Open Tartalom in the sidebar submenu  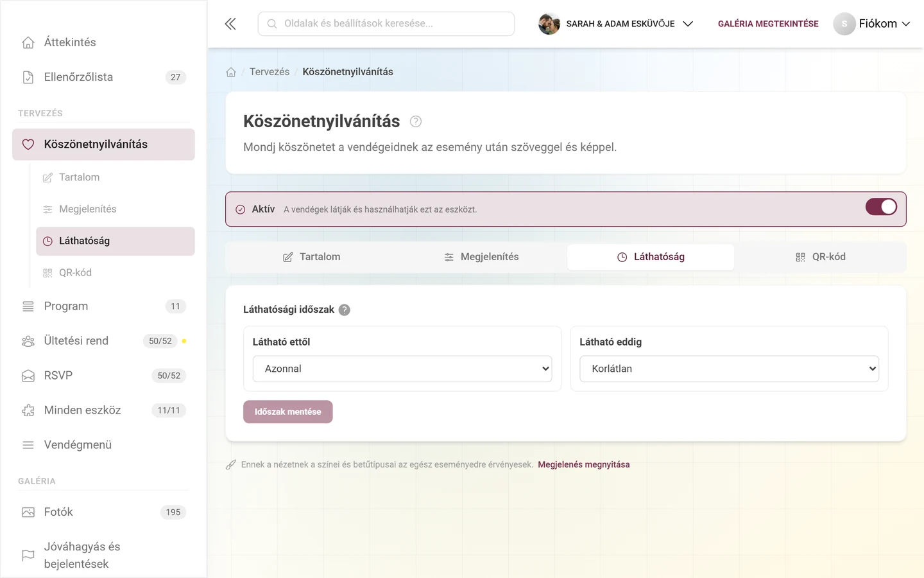click(116, 177)
